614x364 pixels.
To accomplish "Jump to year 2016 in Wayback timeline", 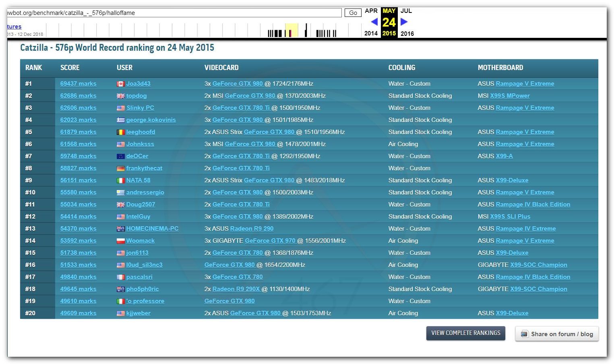I will 407,33.
